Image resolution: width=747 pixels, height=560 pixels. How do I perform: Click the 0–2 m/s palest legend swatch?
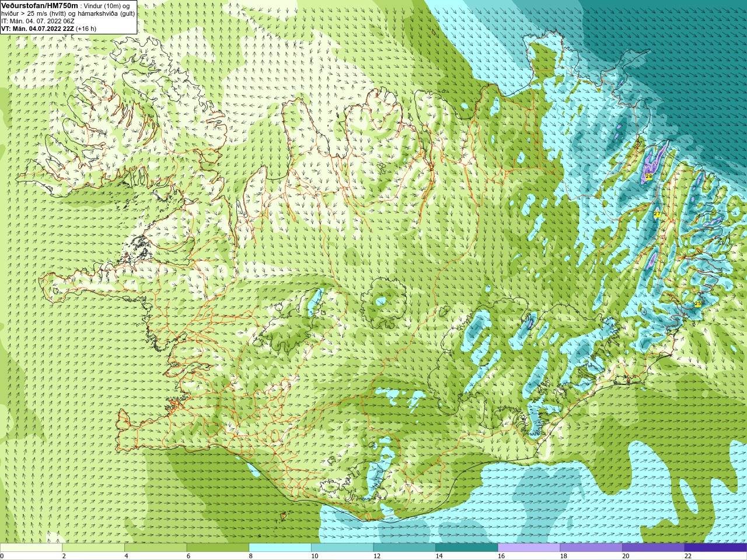(31, 548)
